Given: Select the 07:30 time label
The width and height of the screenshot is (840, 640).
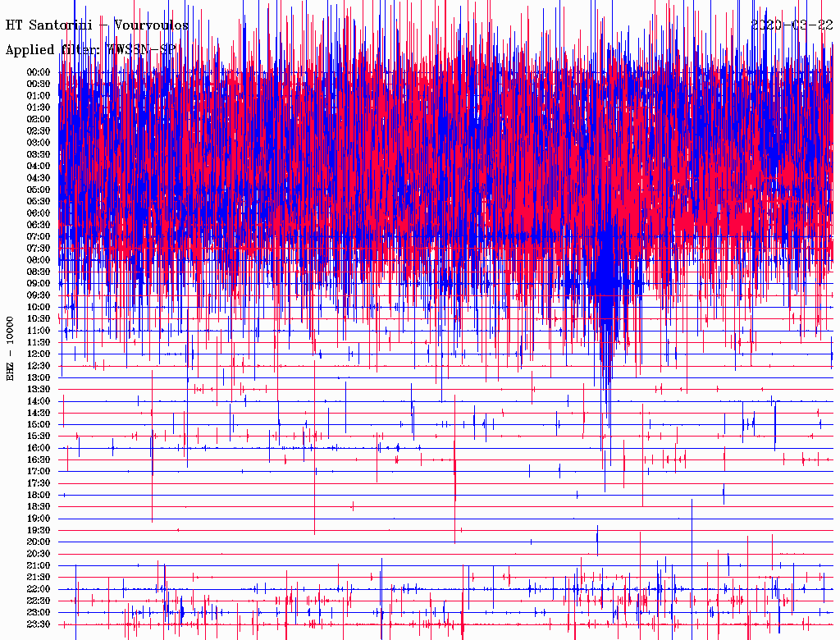Looking at the screenshot, I should pos(39,249).
